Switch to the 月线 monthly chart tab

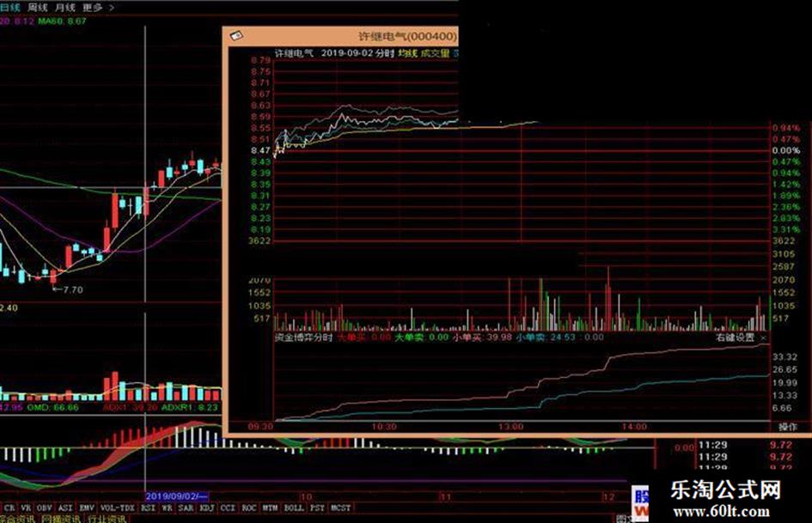[64, 7]
